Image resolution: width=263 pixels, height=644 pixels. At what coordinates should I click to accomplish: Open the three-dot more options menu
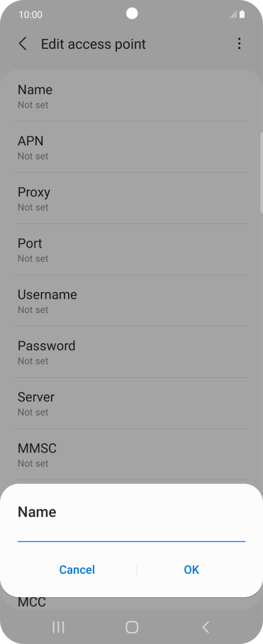239,44
